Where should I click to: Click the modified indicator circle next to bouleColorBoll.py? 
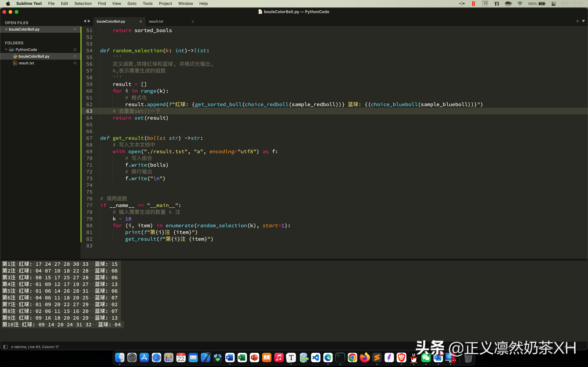point(75,29)
